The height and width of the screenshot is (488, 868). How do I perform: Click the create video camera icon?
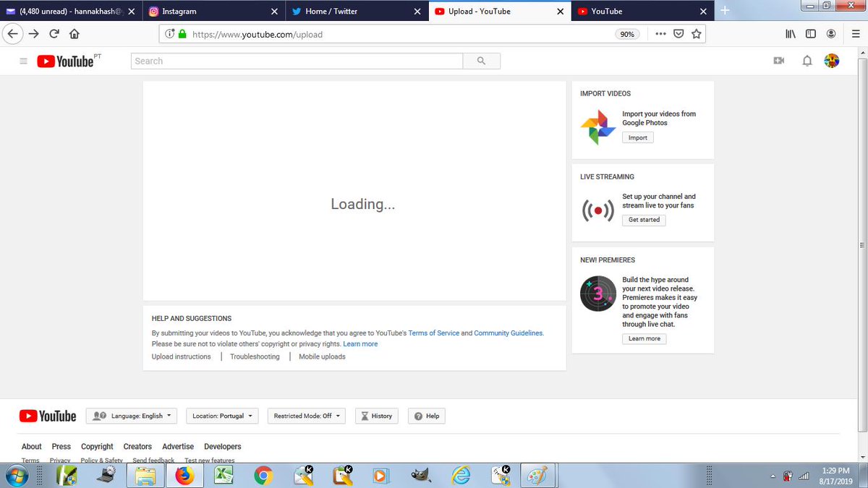pyautogui.click(x=779, y=61)
